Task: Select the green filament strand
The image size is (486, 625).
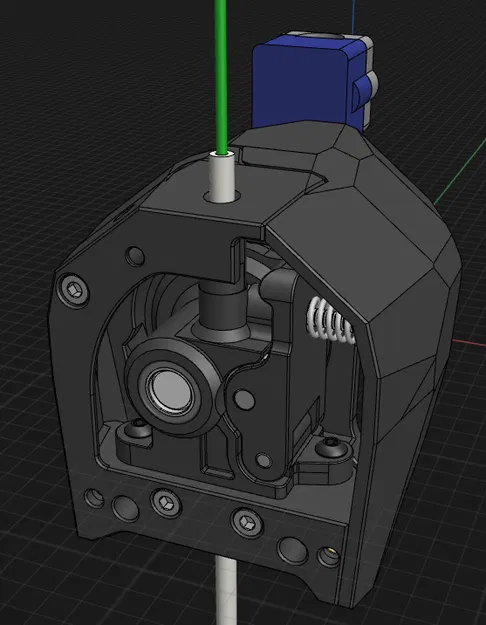Action: point(221,76)
